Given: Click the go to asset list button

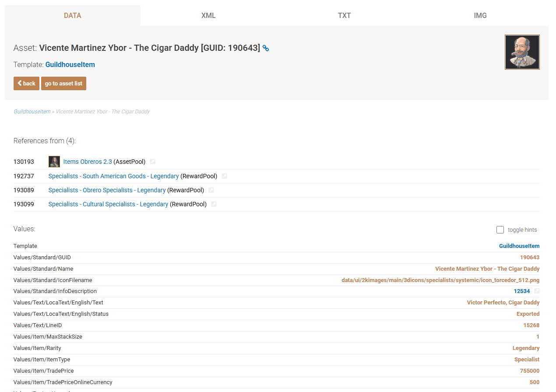Looking at the screenshot, I should click(x=63, y=84).
